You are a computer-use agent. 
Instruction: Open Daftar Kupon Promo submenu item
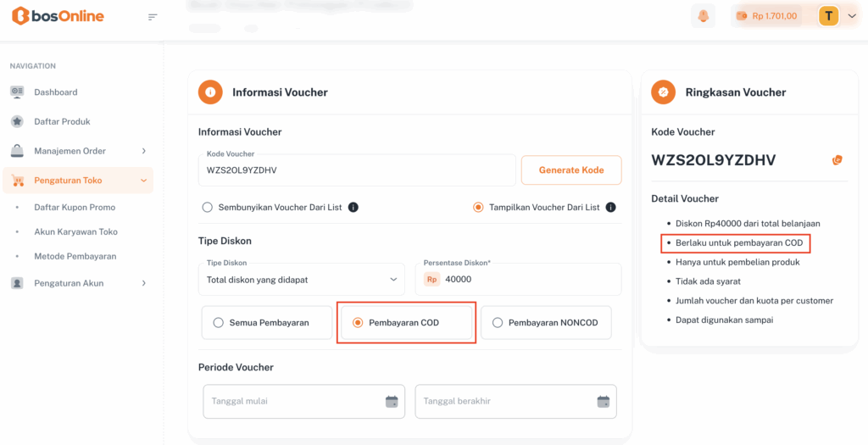point(75,207)
